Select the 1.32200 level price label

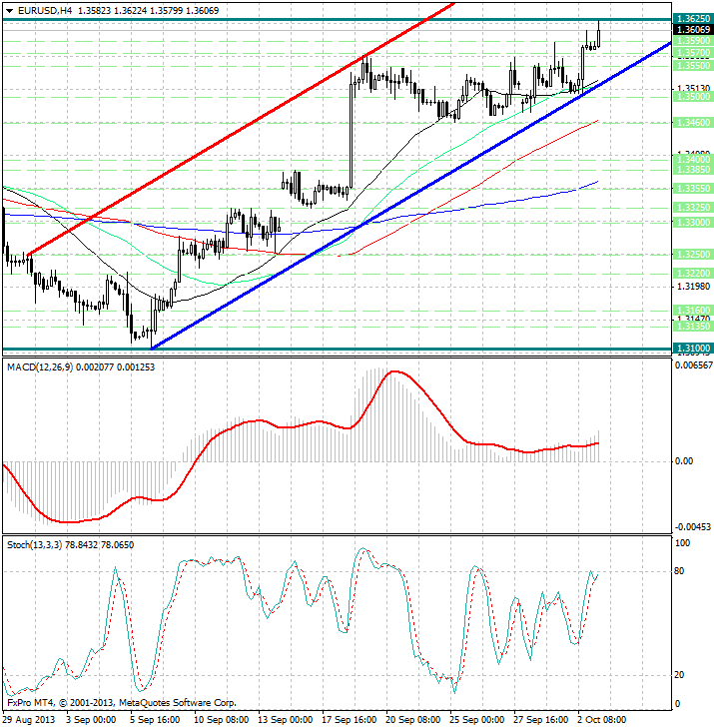tap(693, 273)
